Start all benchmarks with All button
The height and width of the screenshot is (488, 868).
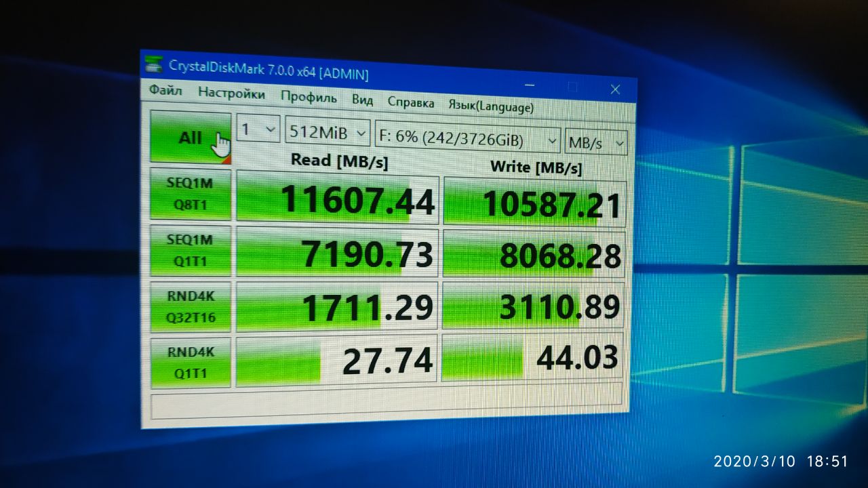point(190,138)
